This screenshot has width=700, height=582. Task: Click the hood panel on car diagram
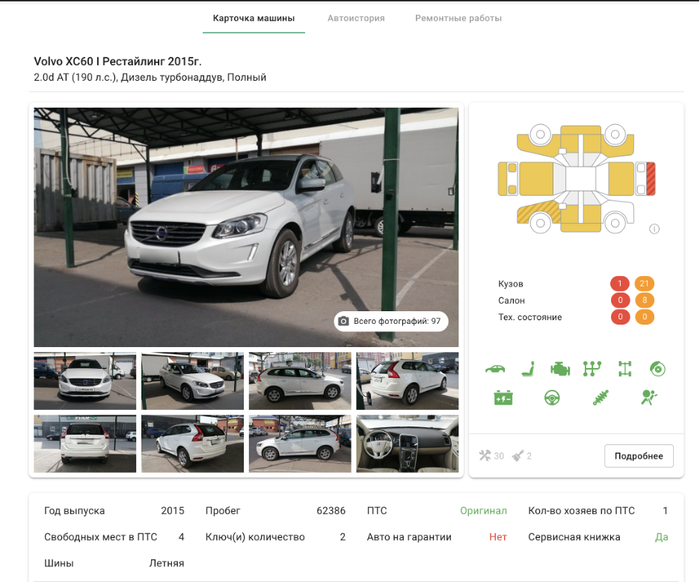pos(536,179)
